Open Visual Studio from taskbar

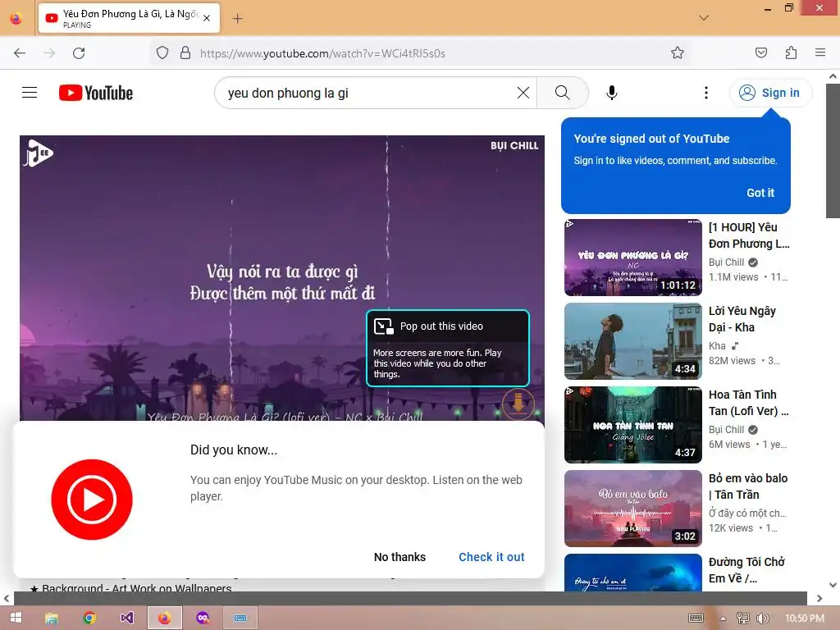(127, 618)
